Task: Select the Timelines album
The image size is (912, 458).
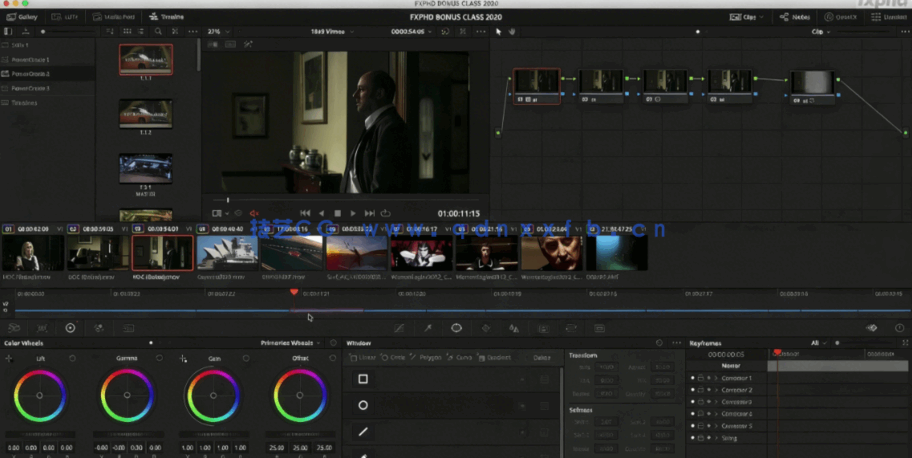Action: tap(20, 102)
